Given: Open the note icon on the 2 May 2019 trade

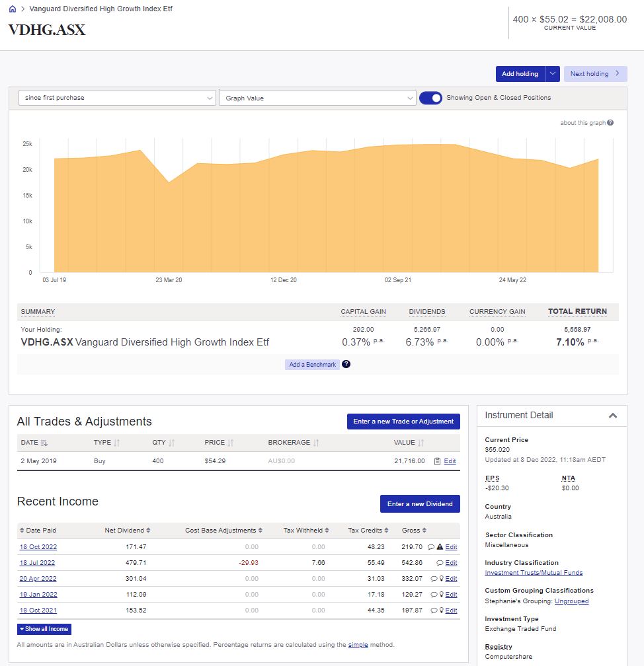Looking at the screenshot, I should (x=437, y=461).
